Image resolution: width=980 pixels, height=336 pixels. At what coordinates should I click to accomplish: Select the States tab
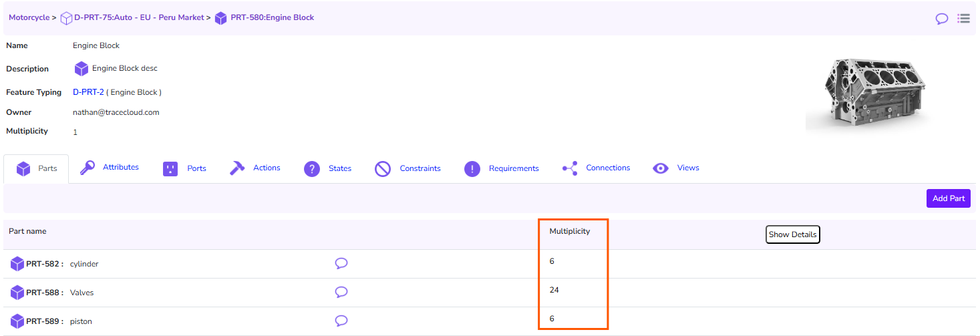[340, 168]
